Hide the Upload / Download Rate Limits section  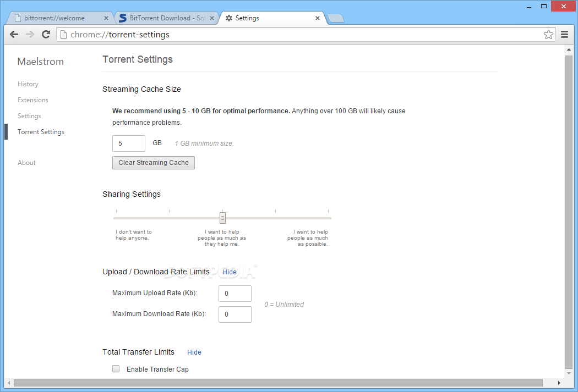pos(230,272)
